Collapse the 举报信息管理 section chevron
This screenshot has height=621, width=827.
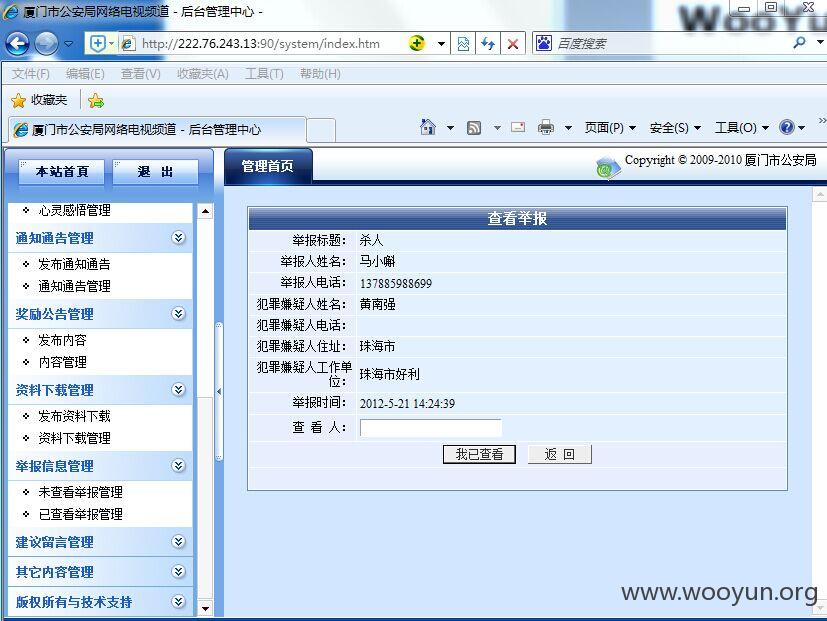tap(179, 465)
